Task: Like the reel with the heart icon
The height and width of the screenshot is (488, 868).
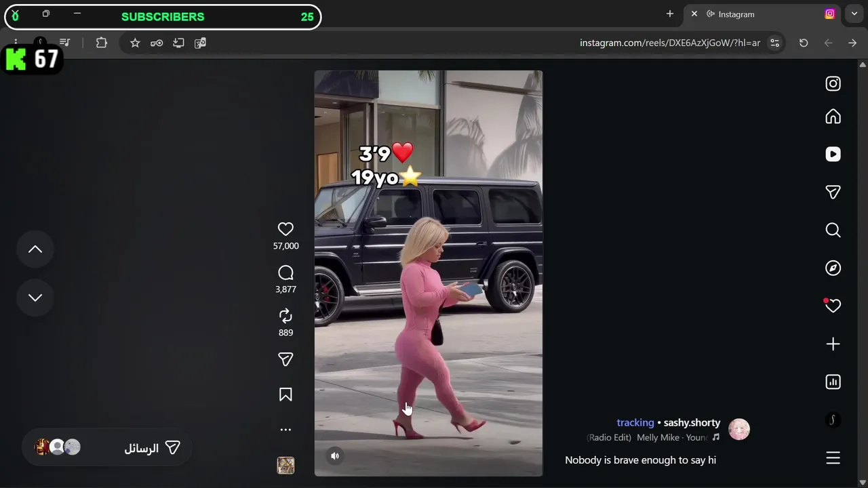Action: 285,229
